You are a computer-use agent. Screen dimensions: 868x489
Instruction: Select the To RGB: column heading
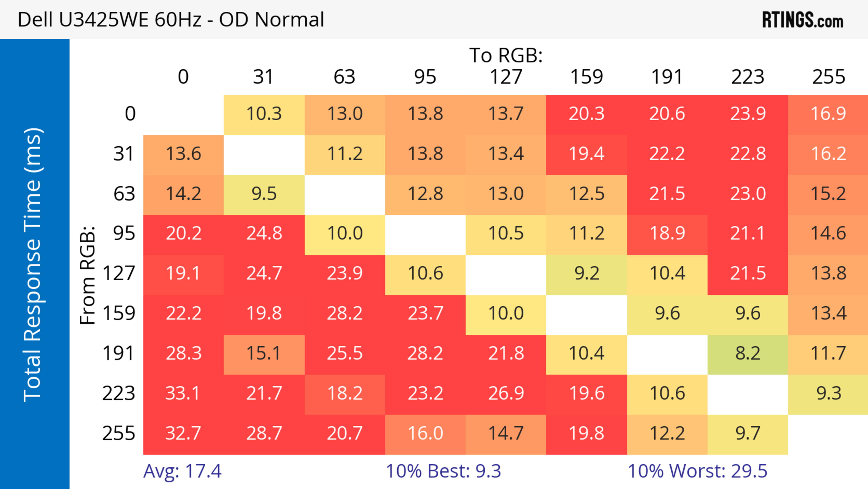[x=506, y=55]
